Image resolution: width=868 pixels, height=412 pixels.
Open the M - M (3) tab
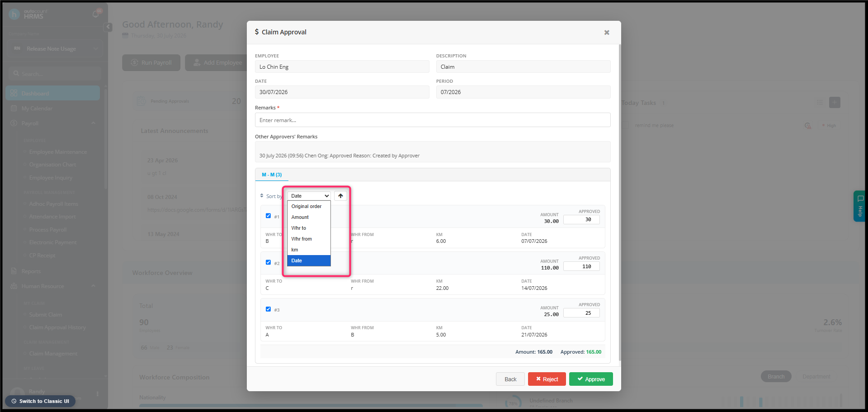272,175
